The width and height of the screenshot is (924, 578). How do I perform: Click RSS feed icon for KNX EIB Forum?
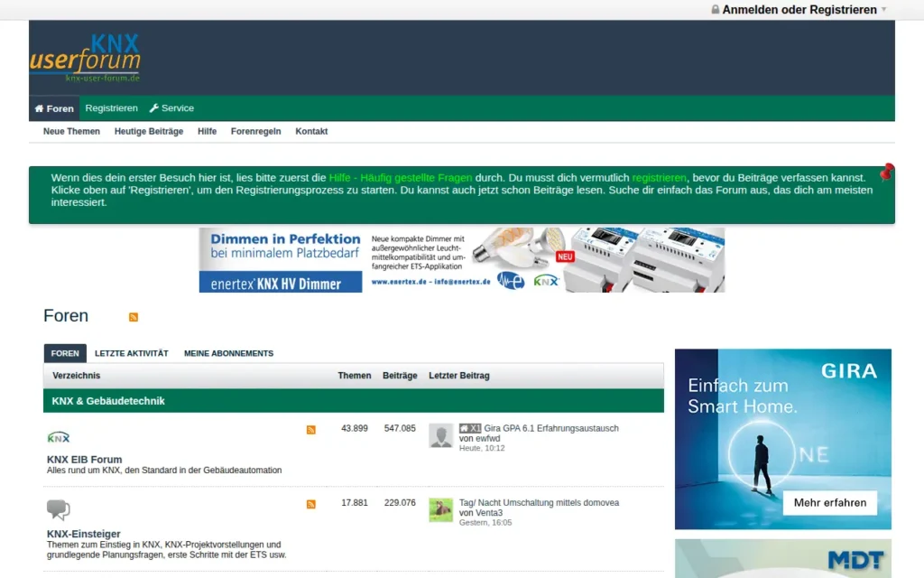311,429
